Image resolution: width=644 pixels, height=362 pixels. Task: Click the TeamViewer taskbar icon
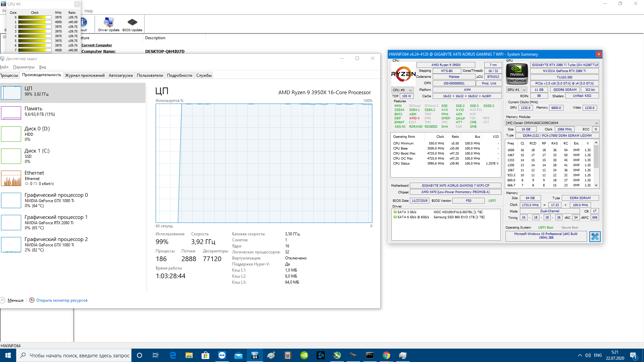click(222, 355)
